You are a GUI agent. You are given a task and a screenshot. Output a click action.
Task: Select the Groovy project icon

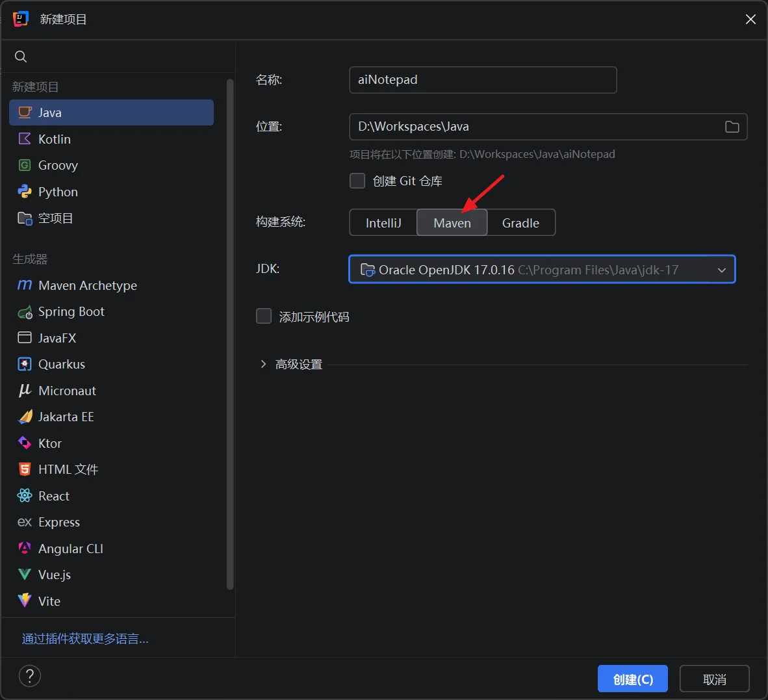click(x=25, y=165)
